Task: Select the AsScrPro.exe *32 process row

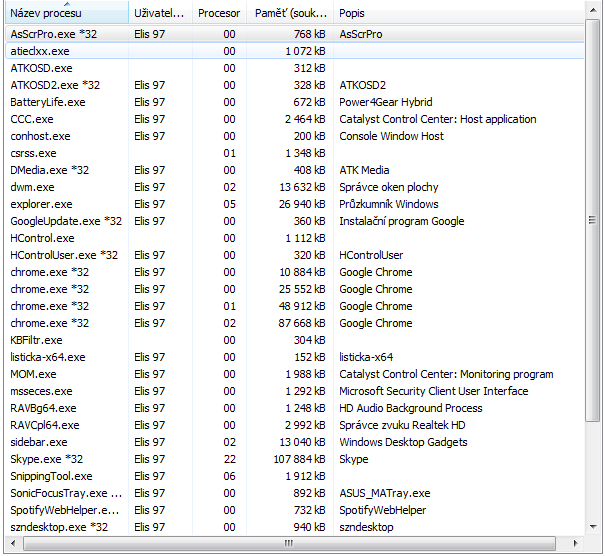Action: [57, 33]
